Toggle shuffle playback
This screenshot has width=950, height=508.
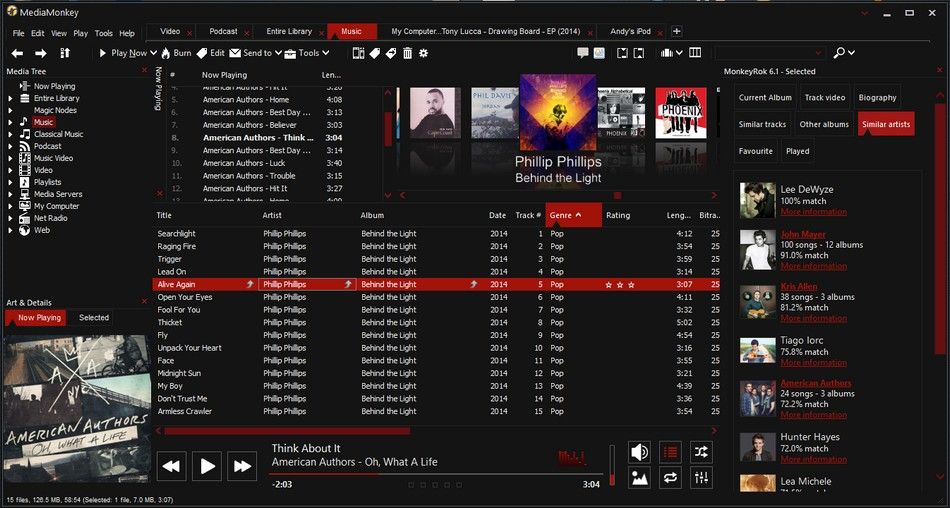[x=701, y=452]
